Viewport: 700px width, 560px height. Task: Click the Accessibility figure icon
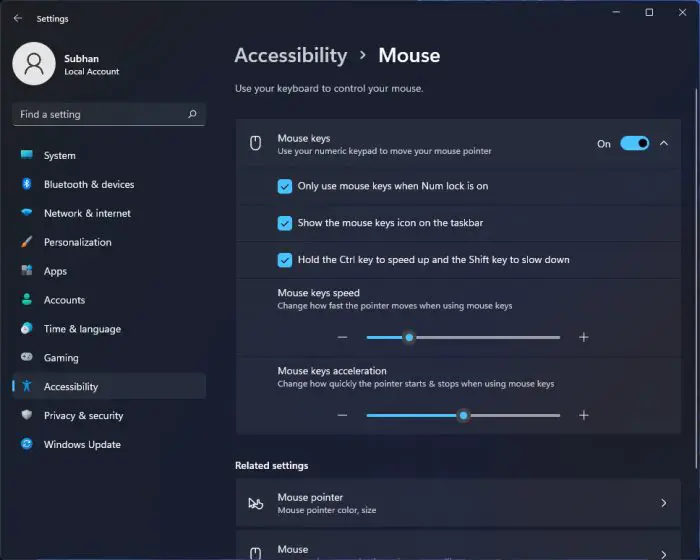click(27, 386)
